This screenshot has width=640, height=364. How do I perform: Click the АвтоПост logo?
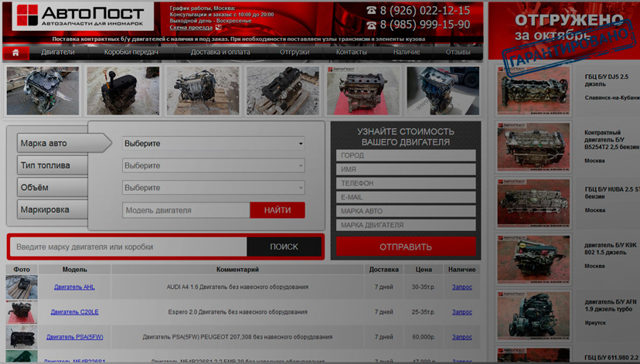click(x=83, y=16)
